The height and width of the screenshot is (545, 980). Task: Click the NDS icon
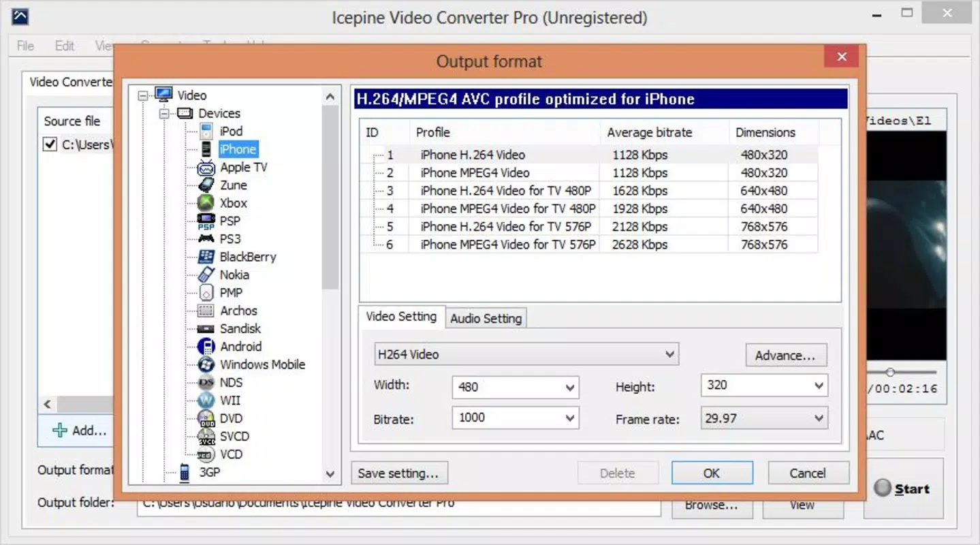pyautogui.click(x=206, y=382)
